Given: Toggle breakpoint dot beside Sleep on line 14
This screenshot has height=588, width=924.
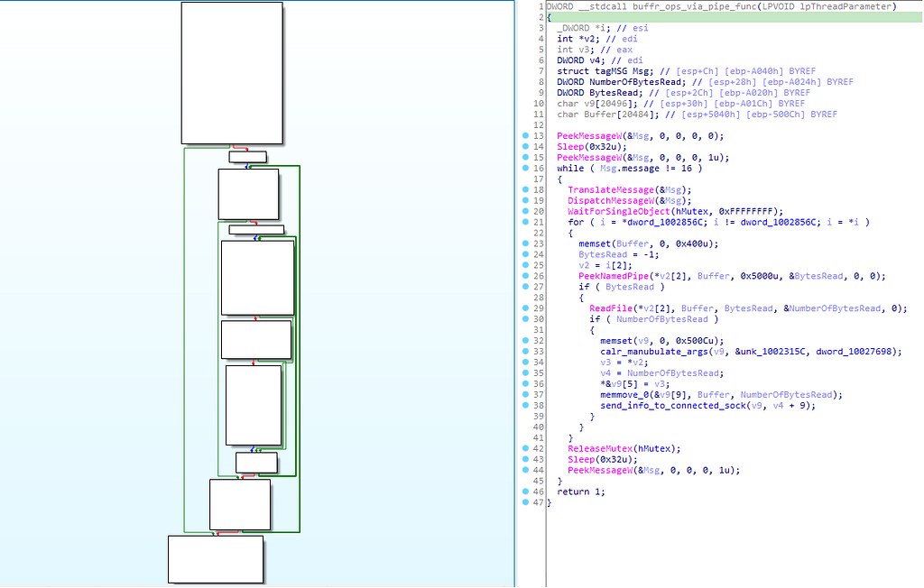Looking at the screenshot, I should tap(526, 146).
